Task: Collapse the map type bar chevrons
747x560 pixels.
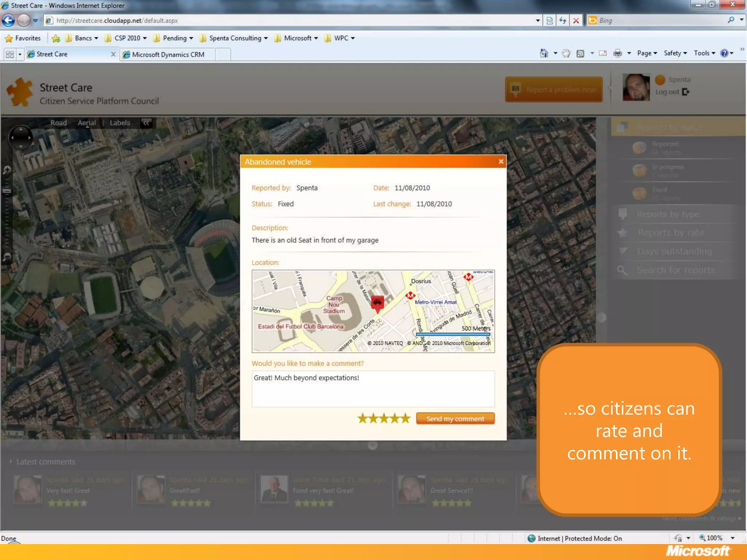Action: (146, 123)
